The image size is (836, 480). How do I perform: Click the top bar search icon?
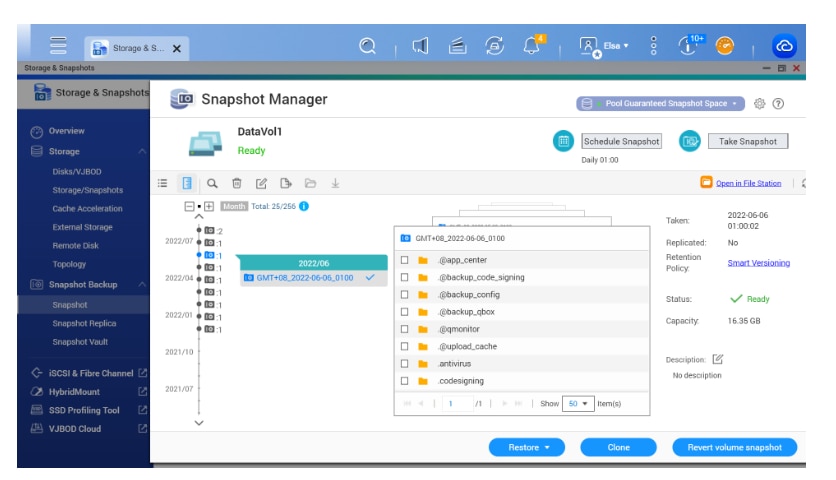point(368,45)
